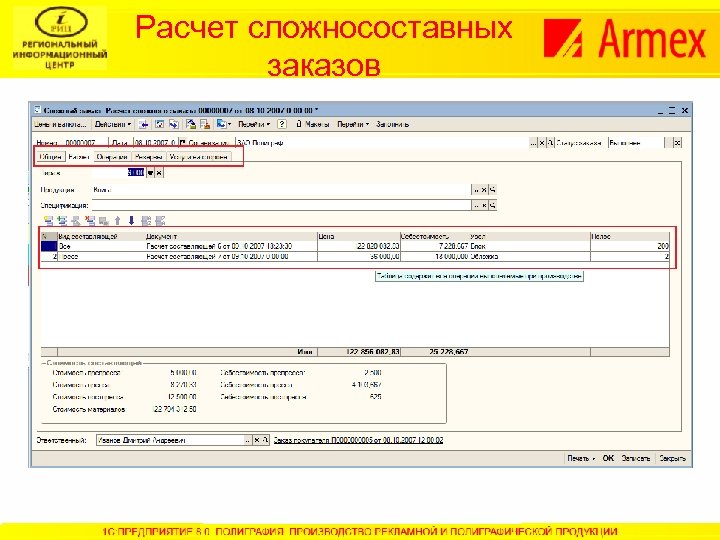The height and width of the screenshot is (540, 720).
Task: Open the Перейти dropdown left of the help icon
Action: pyautogui.click(x=254, y=124)
